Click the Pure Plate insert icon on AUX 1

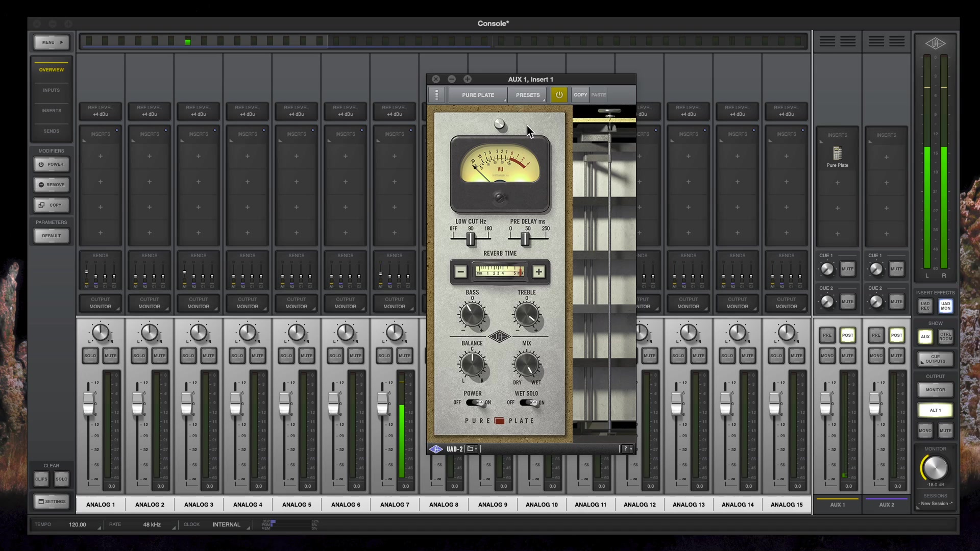(837, 153)
